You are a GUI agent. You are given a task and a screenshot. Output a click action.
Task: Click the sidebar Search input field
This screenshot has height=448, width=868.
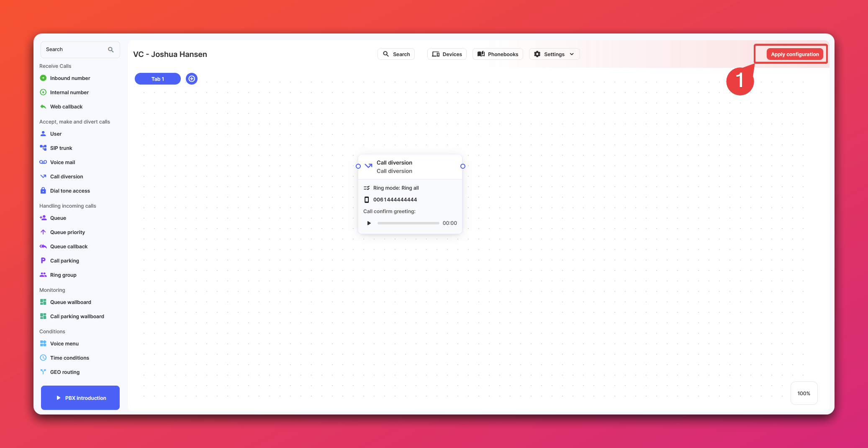75,49
